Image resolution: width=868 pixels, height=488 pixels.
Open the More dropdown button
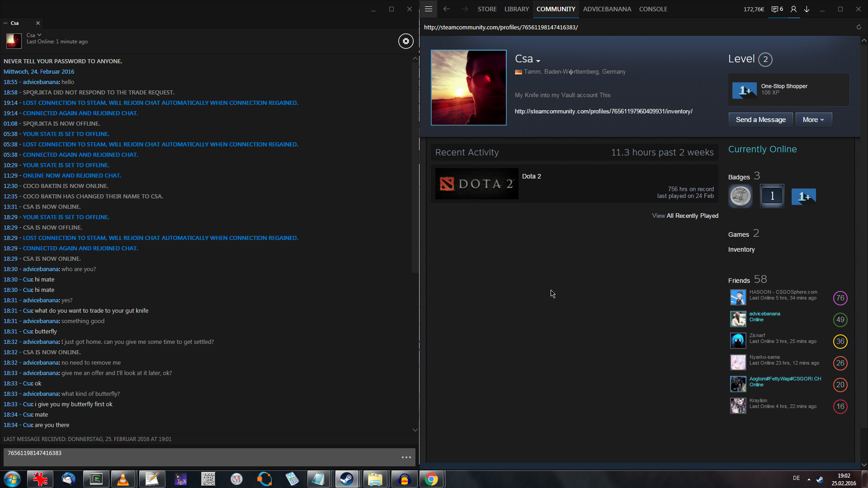coord(813,120)
